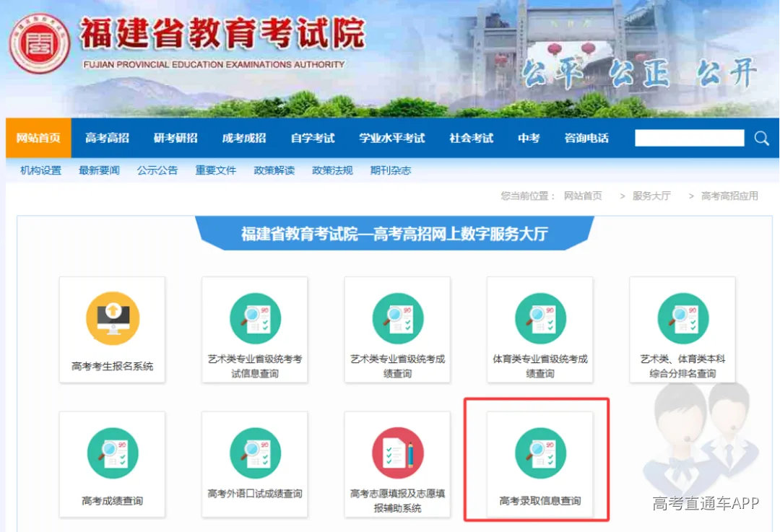Open the 体育类专业省级统考成绩查询 icon
The image size is (780, 532).
540,318
